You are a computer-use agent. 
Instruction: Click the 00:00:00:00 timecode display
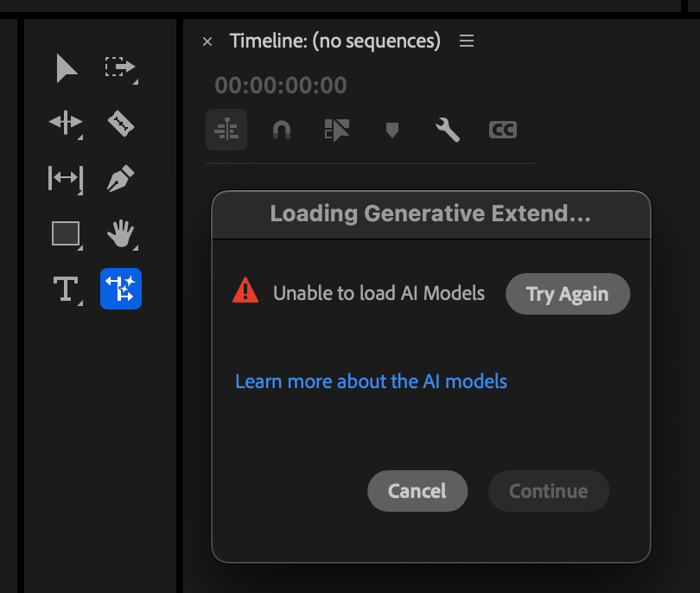coord(281,86)
